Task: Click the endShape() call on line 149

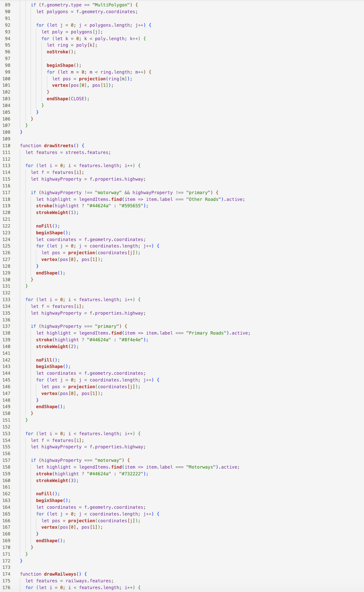Action: point(51,407)
